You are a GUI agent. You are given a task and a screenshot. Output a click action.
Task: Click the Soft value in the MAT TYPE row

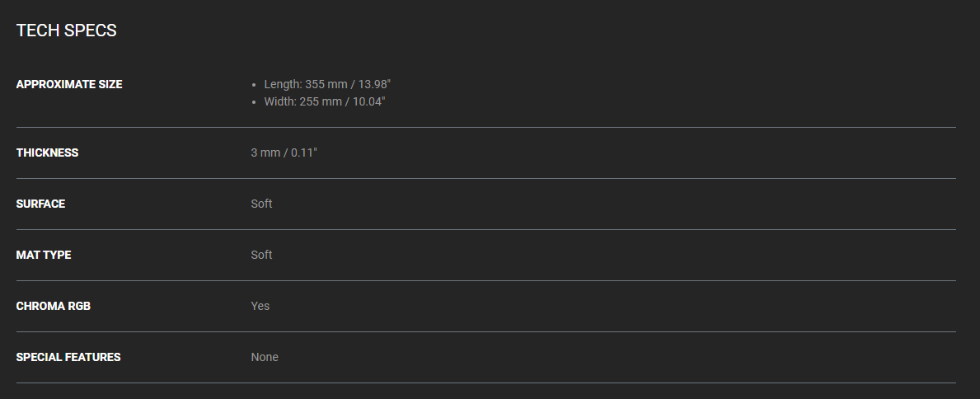(x=261, y=255)
